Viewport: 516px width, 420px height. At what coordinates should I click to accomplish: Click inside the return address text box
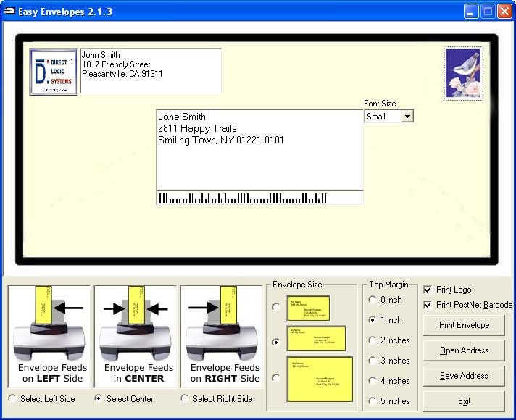coord(151,71)
